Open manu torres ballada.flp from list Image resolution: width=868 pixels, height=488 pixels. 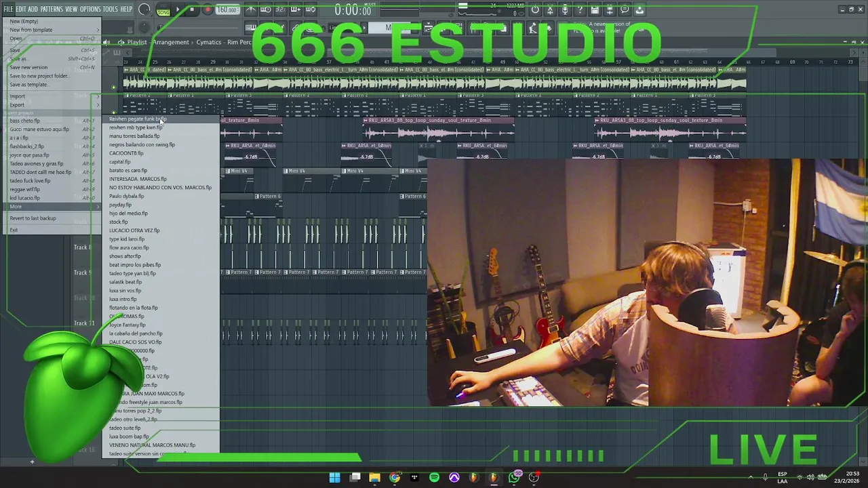coord(161,136)
